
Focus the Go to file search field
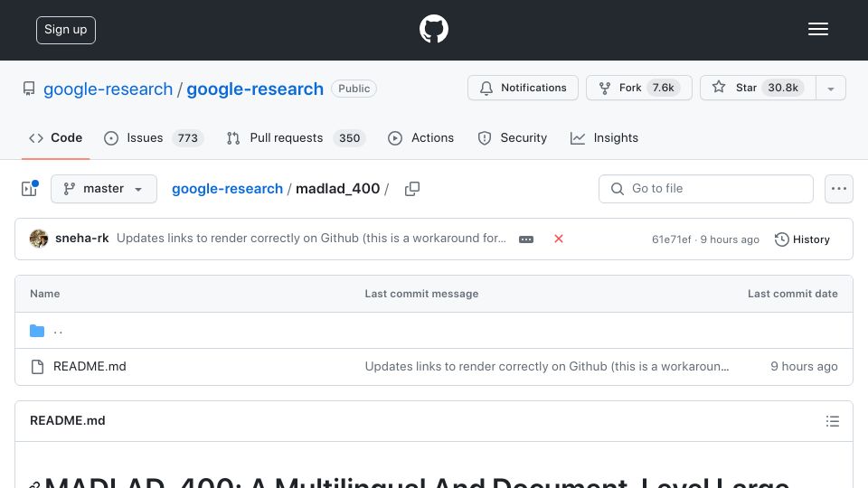click(706, 189)
